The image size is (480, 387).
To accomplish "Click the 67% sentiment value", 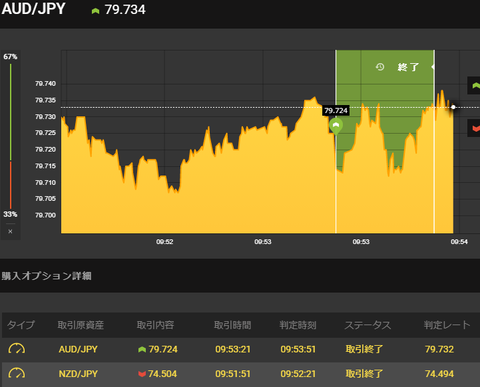I will pyautogui.click(x=10, y=57).
